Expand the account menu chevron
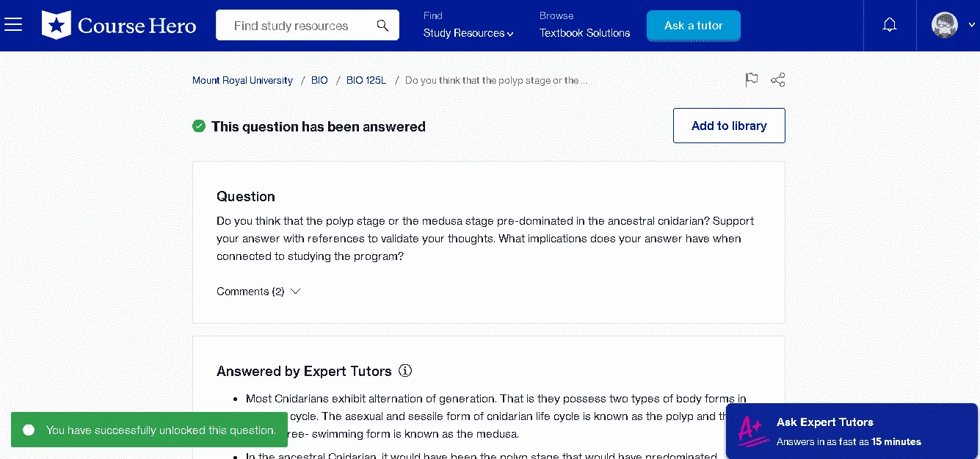 (x=971, y=25)
